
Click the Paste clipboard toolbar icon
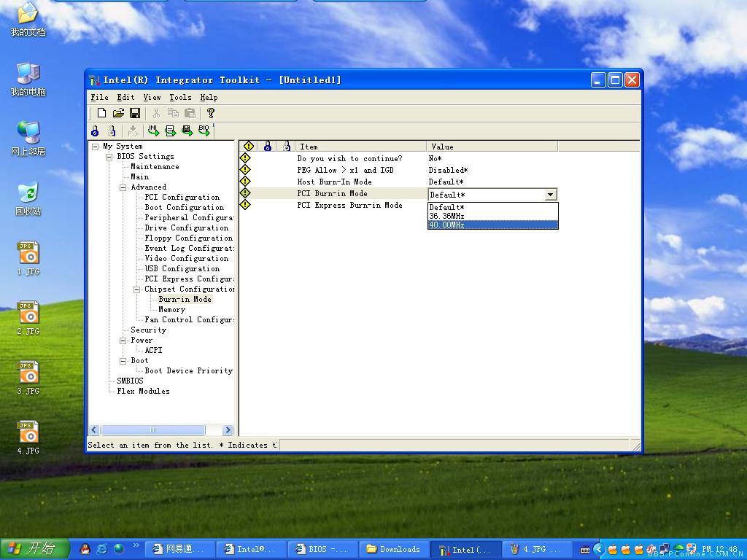pyautogui.click(x=190, y=113)
